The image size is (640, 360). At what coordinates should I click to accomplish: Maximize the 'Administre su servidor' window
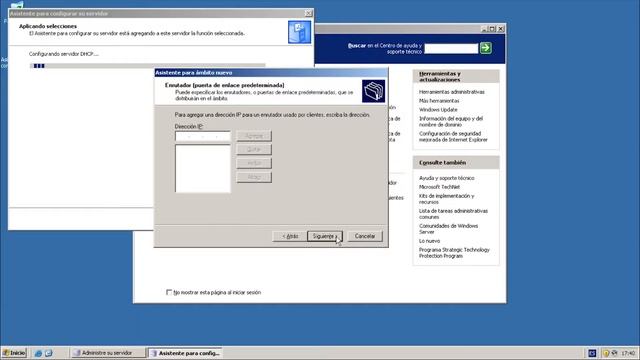pos(492,29)
